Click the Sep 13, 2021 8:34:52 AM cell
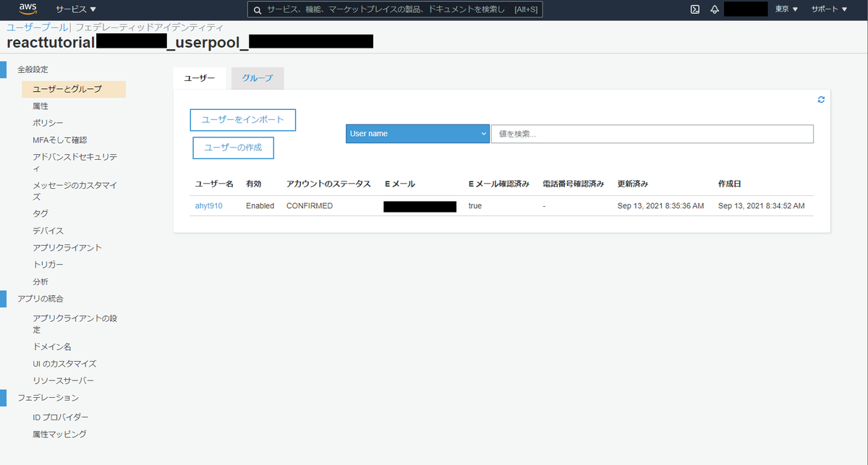The image size is (868, 465). coord(762,206)
